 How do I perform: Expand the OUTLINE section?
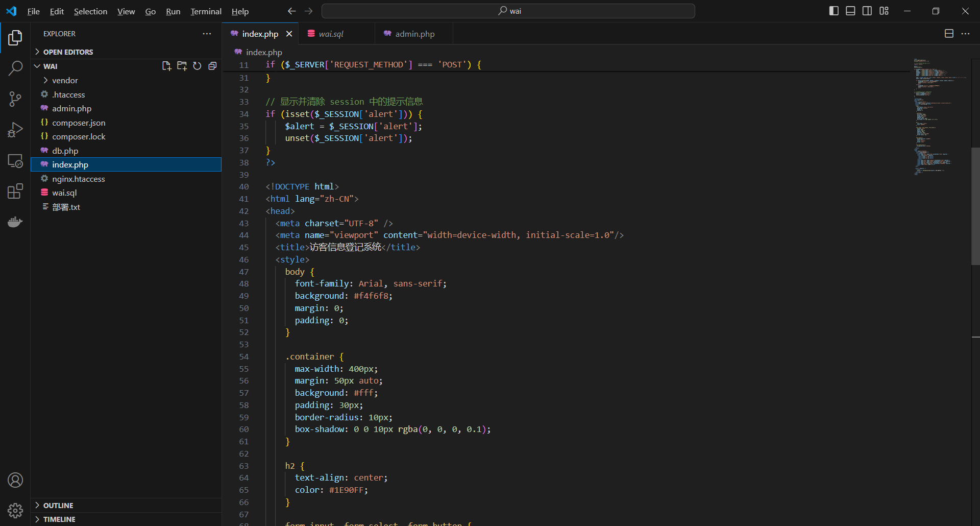click(x=126, y=506)
